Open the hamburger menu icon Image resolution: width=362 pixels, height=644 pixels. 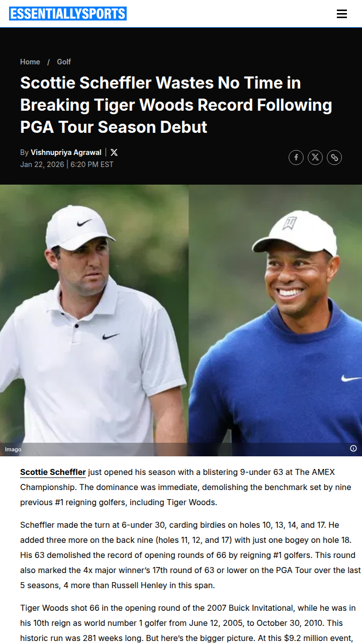pyautogui.click(x=342, y=14)
